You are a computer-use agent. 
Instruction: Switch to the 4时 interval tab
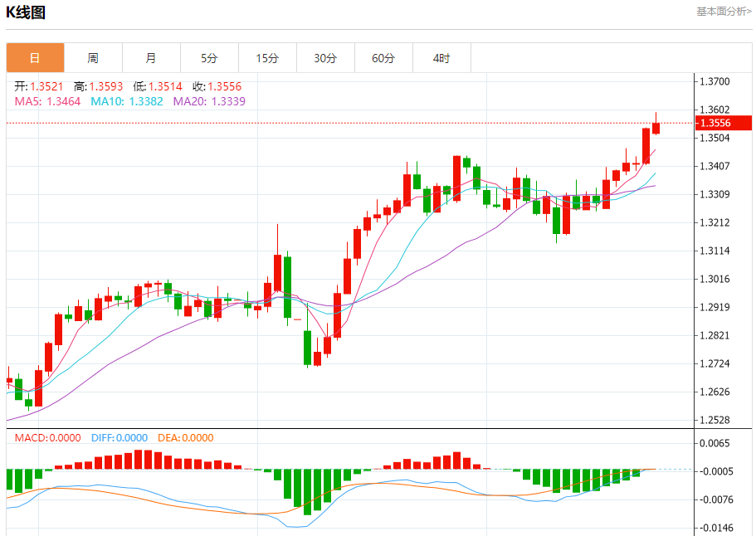[x=441, y=58]
